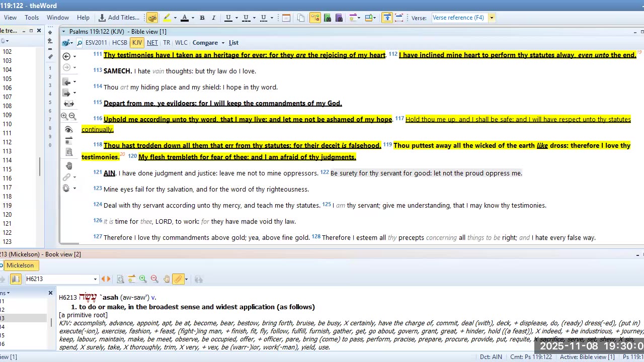Open the back history dropdown arrow
The image size is (644, 362).
(75, 56)
